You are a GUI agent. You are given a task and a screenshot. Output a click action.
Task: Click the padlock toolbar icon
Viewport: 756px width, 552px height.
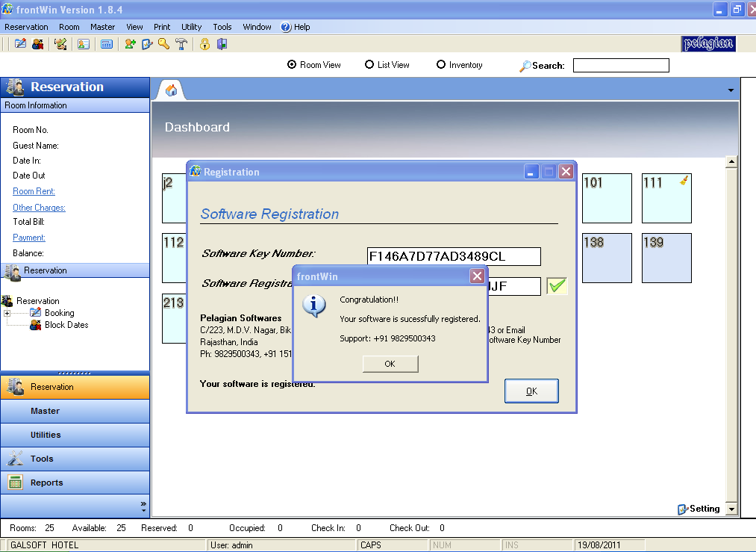point(205,44)
